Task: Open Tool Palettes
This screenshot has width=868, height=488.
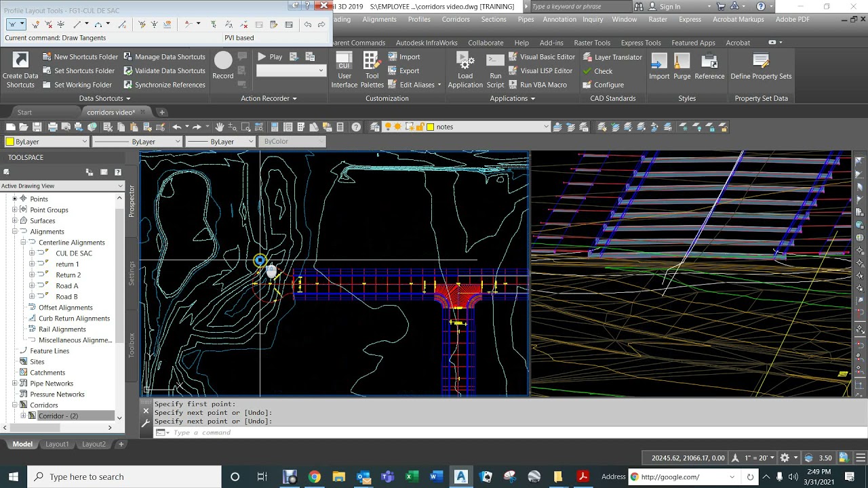Action: (372, 70)
